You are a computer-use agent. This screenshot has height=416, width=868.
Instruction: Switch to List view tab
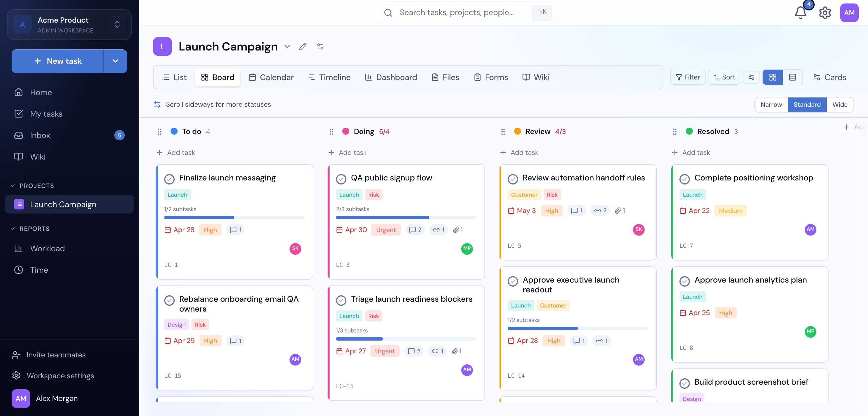pos(174,77)
